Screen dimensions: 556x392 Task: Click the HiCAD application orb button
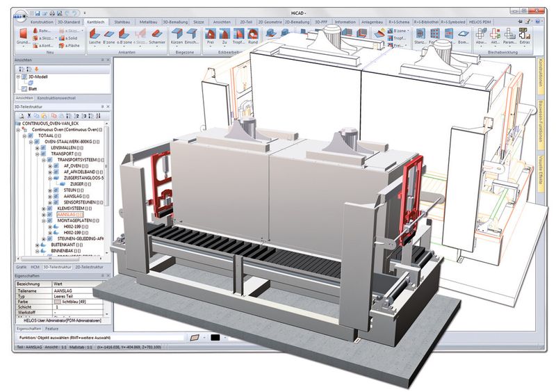(x=20, y=15)
